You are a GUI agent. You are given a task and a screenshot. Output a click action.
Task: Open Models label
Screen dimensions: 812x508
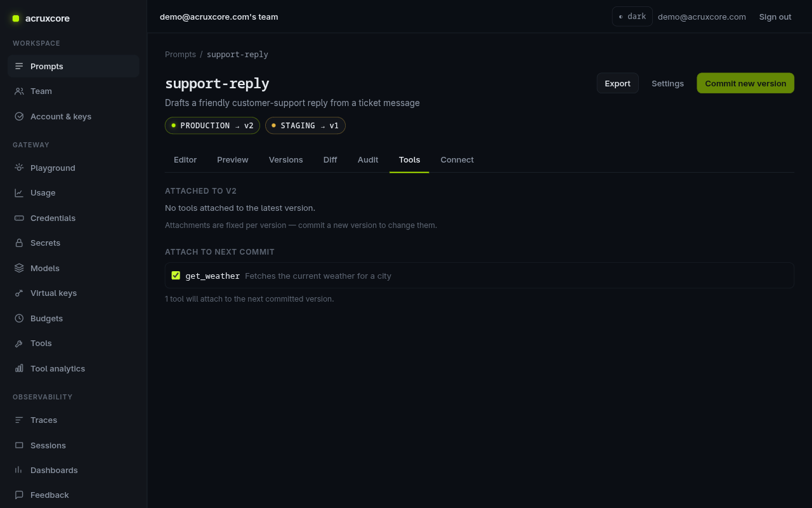tap(45, 268)
